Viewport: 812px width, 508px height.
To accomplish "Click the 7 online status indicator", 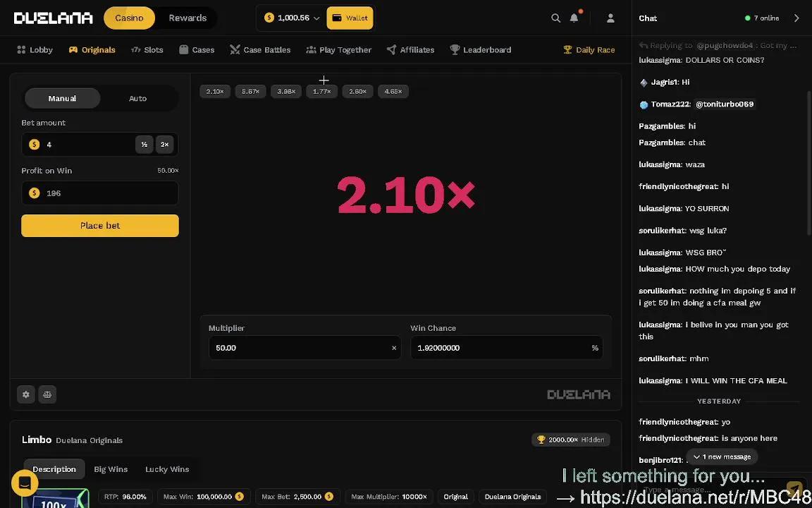I will 762,18.
